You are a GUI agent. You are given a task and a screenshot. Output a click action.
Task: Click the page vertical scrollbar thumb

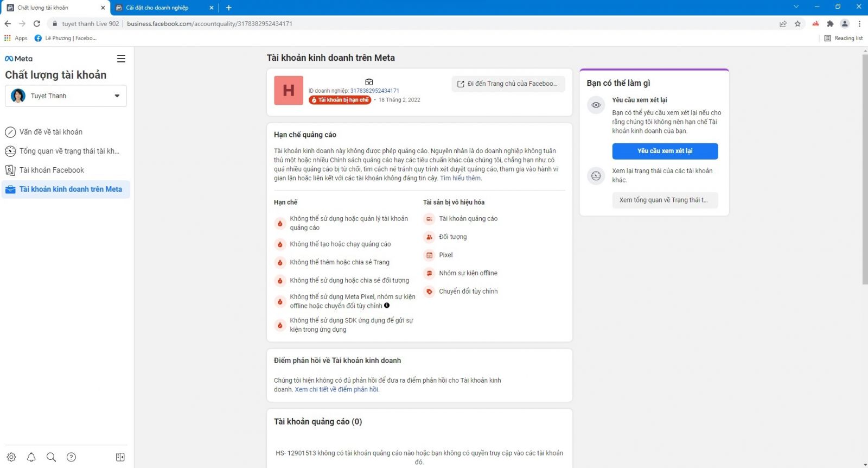[x=865, y=168]
